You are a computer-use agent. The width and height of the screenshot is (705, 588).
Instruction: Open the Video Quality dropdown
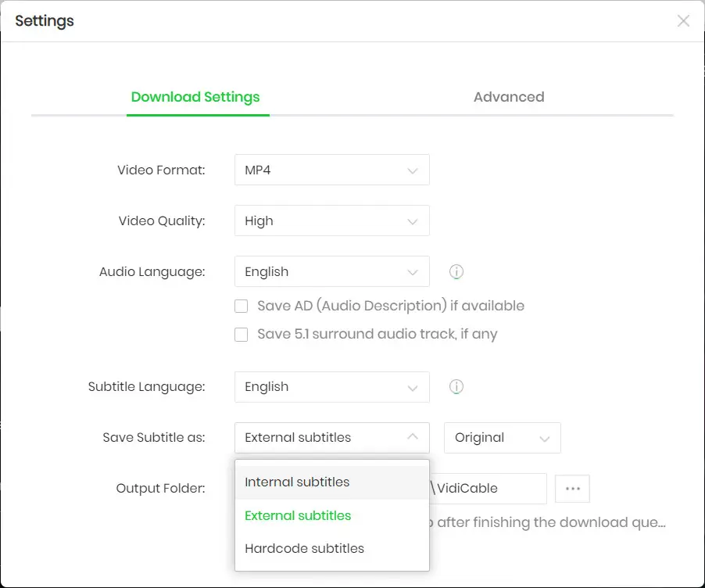332,221
